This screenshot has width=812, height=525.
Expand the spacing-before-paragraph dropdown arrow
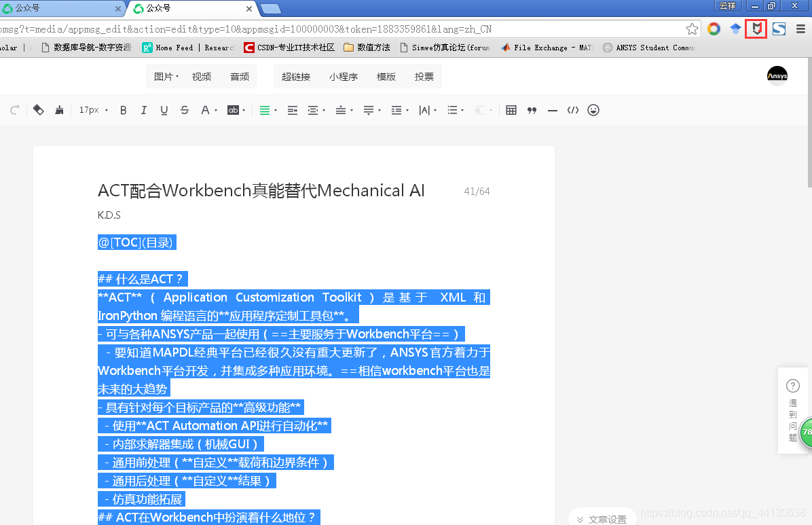tap(352, 111)
